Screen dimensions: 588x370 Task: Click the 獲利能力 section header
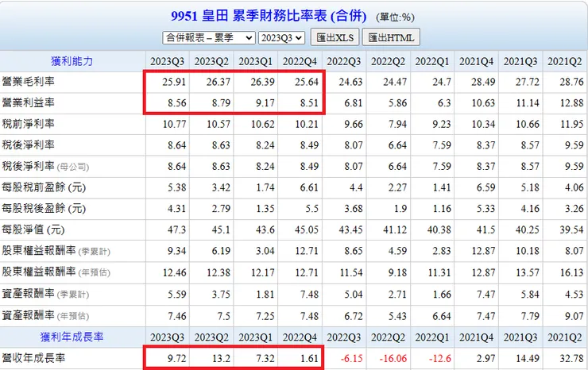(x=72, y=61)
